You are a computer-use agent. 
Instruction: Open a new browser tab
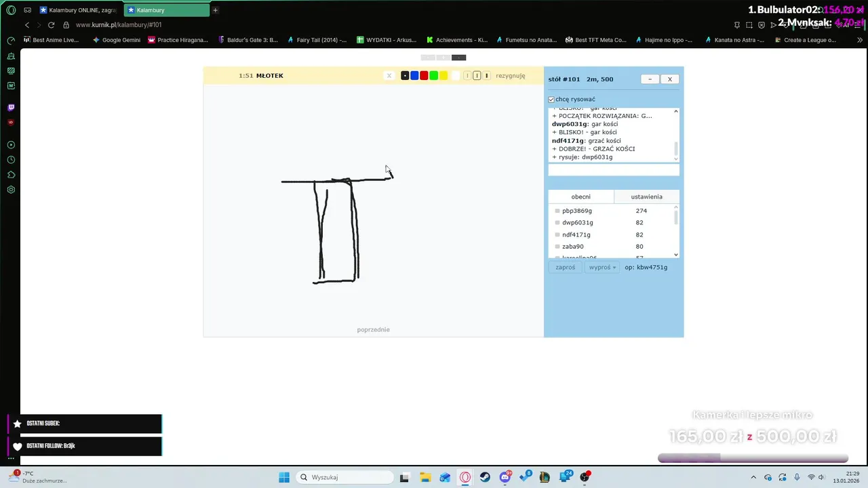pos(215,10)
